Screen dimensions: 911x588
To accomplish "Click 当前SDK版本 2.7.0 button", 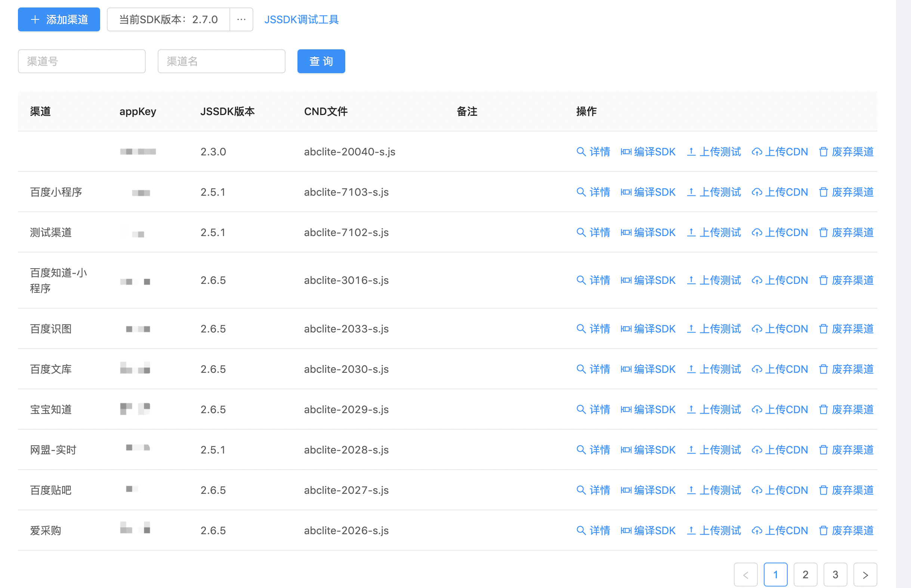I will pyautogui.click(x=169, y=19).
